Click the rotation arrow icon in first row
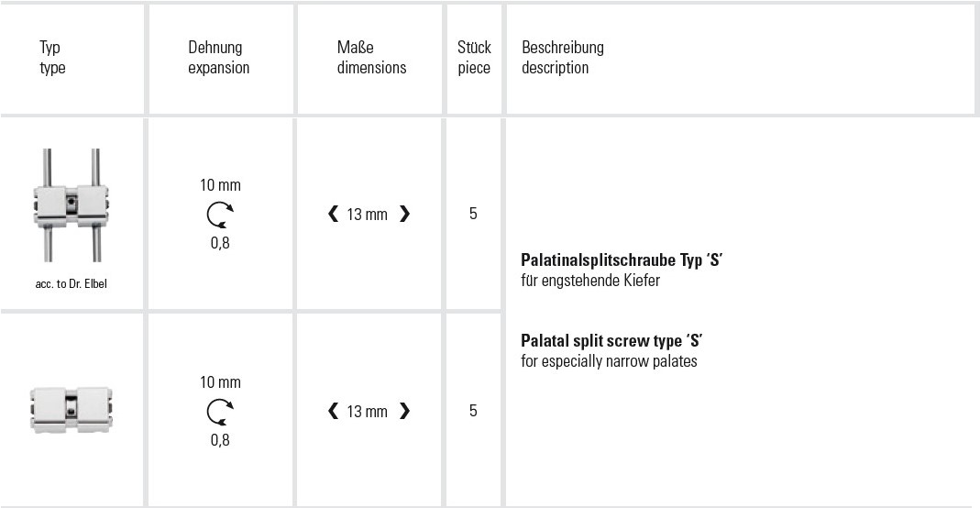980x508 pixels. point(220,215)
